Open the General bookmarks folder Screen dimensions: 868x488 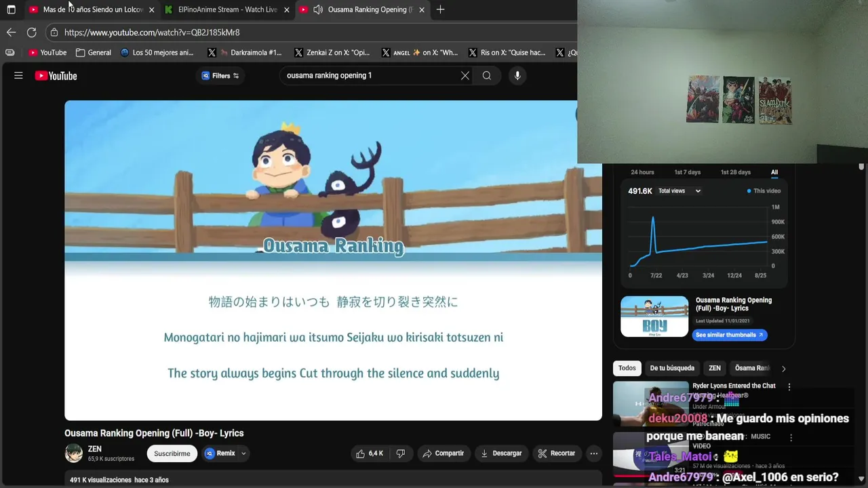click(94, 52)
